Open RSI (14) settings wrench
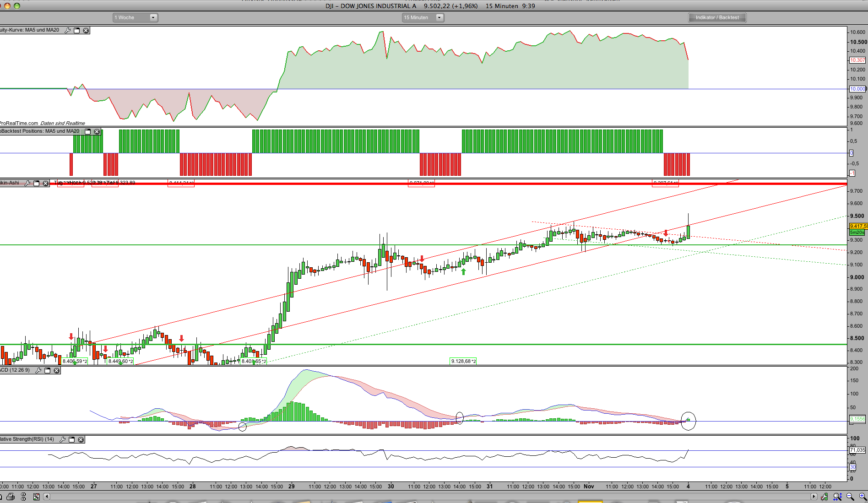868x503 pixels. click(63, 439)
